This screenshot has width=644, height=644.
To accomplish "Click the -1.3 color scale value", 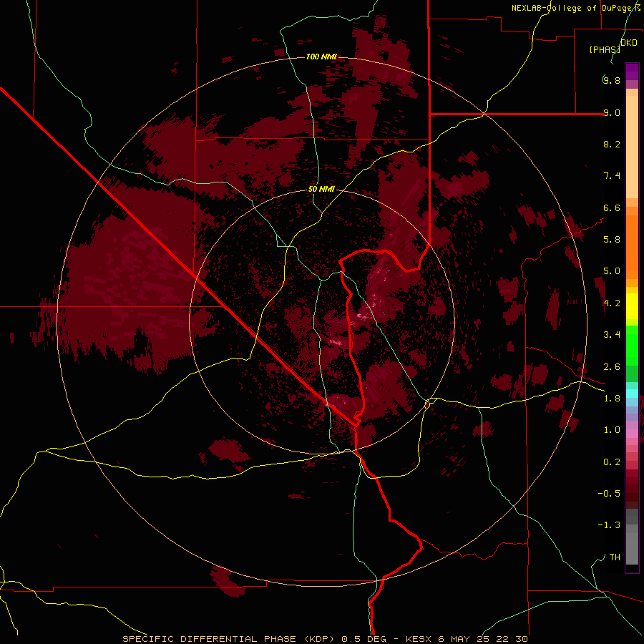I will (x=609, y=525).
